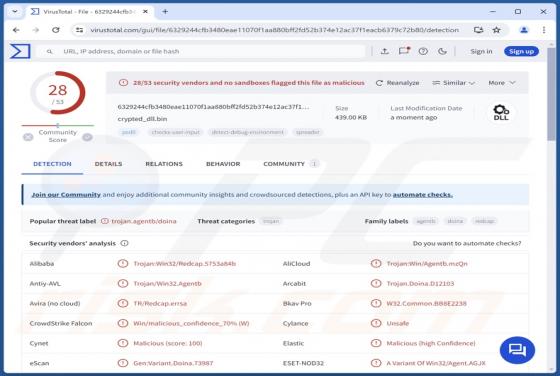
Task: Click the Security vendors' analysis info icon
Action: coord(124,243)
